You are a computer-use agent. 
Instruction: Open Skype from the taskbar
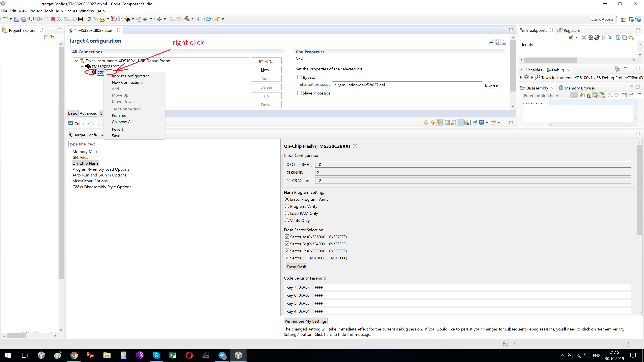156,355
